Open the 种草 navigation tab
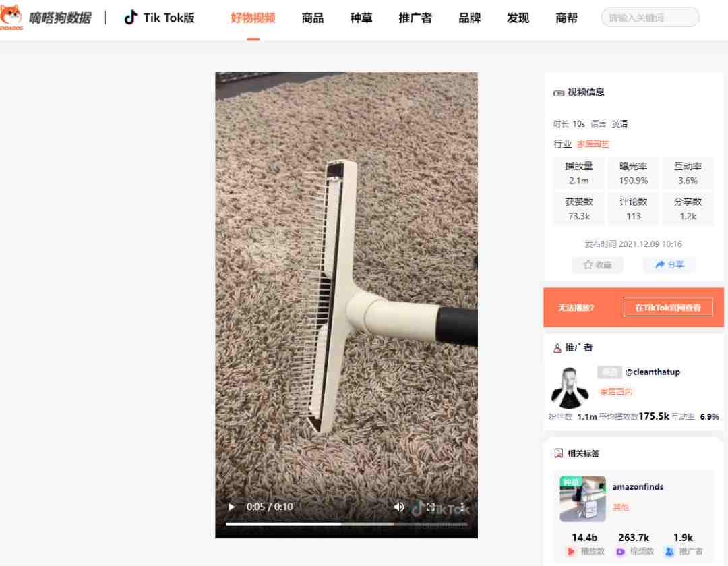Image resolution: width=728 pixels, height=566 pixels. [x=361, y=18]
